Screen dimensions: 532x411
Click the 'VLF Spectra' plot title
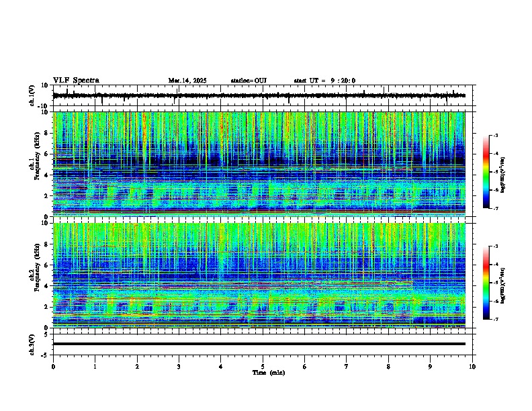pos(76,81)
